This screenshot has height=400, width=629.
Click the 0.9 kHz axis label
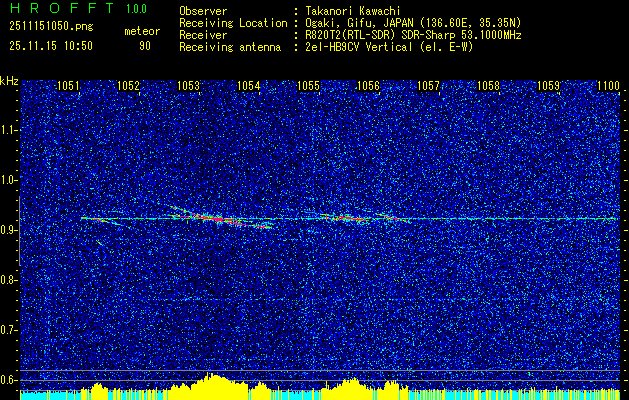click(8, 230)
